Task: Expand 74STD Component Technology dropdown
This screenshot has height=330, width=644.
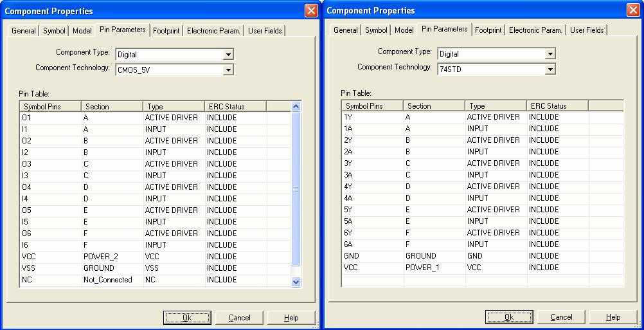Action: pyautogui.click(x=550, y=69)
